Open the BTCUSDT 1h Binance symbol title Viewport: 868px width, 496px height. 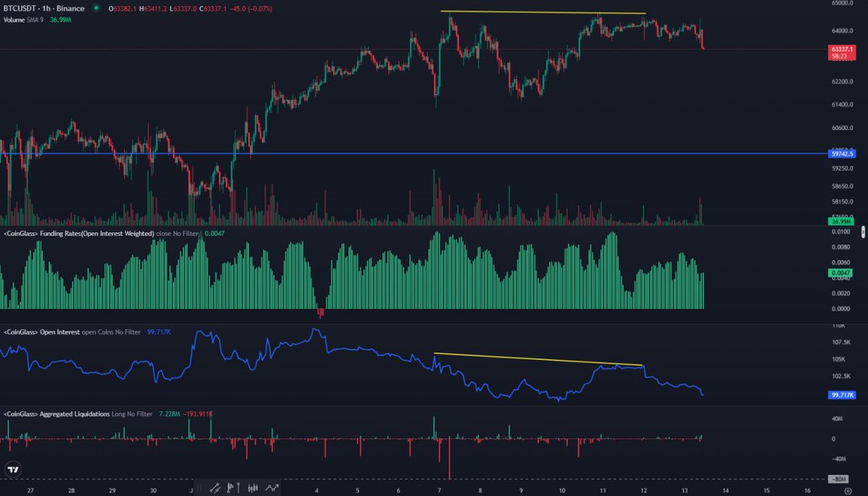tap(43, 9)
